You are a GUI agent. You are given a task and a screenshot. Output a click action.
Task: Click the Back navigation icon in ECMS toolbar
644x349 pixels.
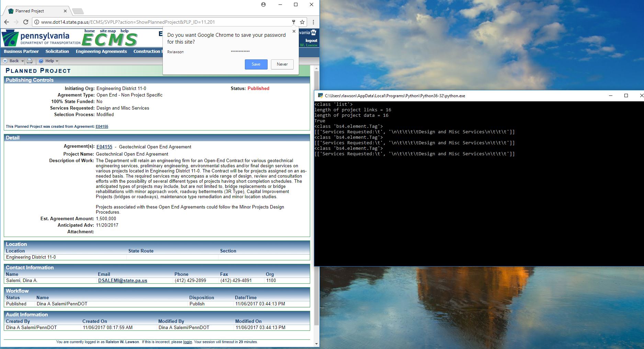(5, 61)
